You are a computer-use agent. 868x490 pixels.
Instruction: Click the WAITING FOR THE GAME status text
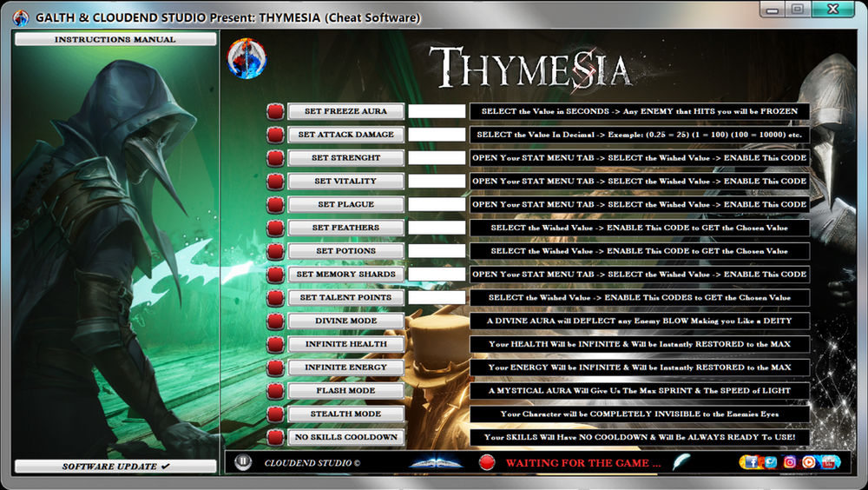pos(583,463)
